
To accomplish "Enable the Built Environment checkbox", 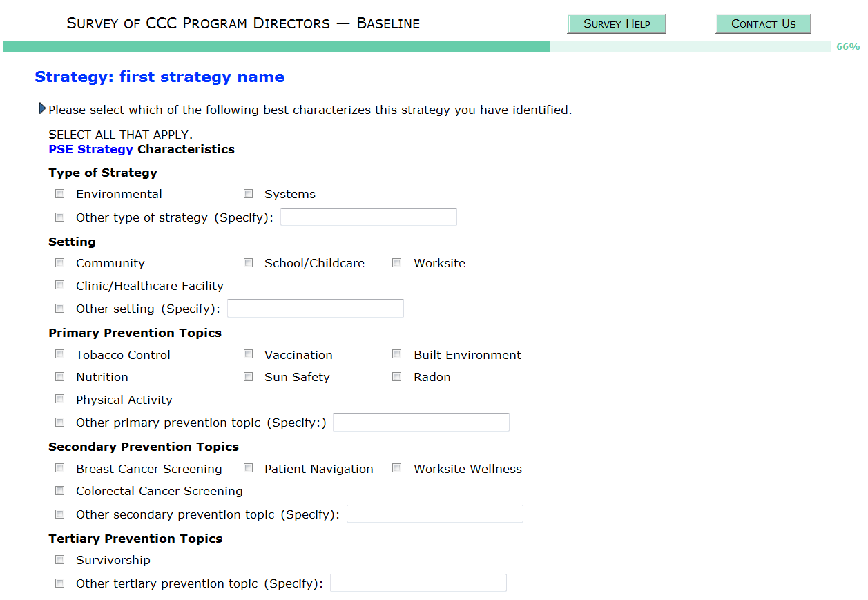I will pos(397,354).
